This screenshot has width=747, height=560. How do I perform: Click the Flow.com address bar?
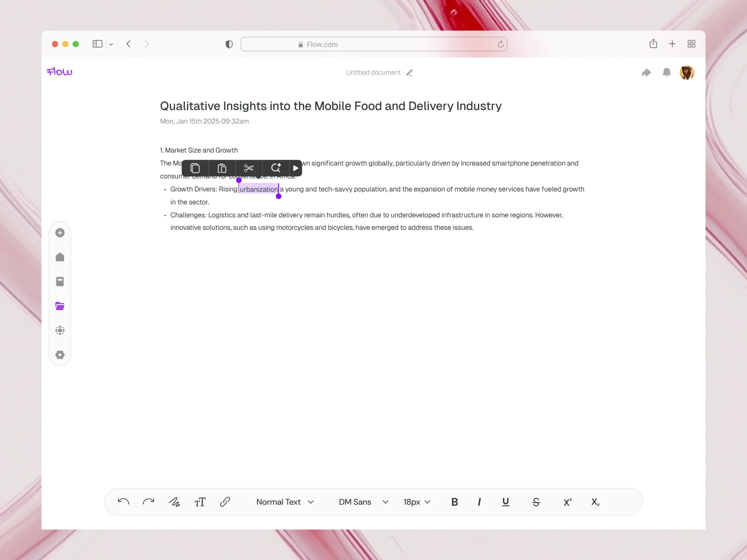pyautogui.click(x=373, y=44)
